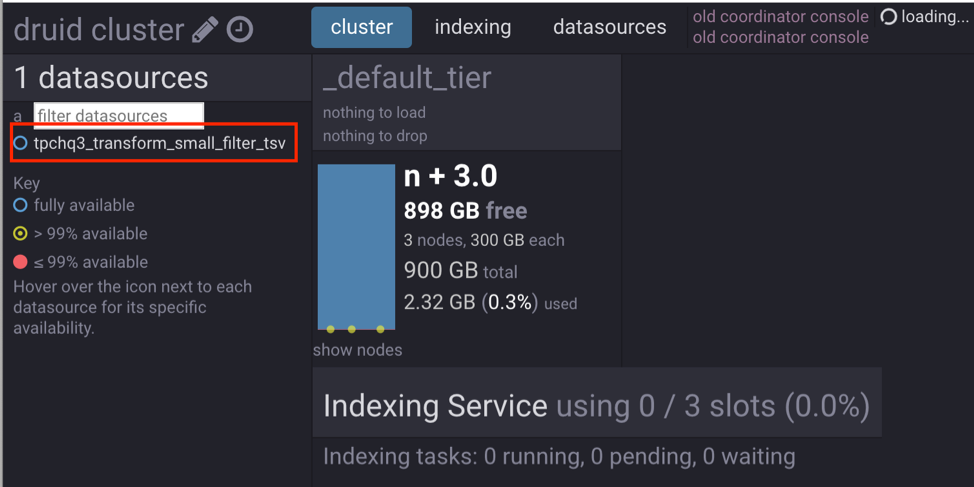Open the indexing tab

tap(473, 28)
